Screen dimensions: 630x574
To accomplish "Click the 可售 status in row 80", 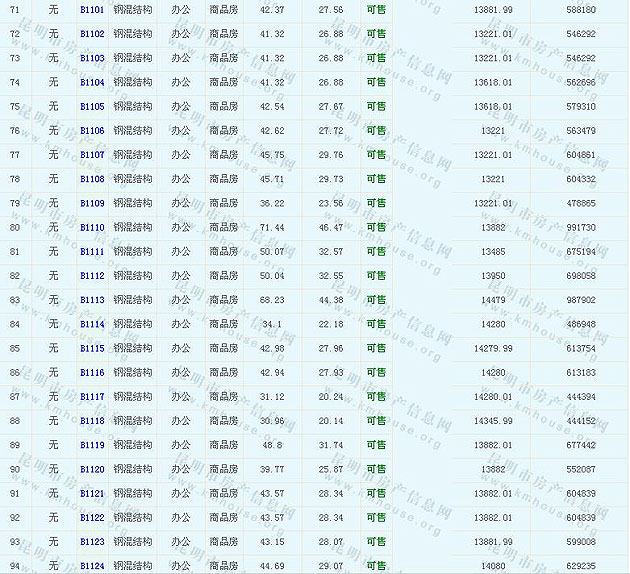I will click(376, 227).
